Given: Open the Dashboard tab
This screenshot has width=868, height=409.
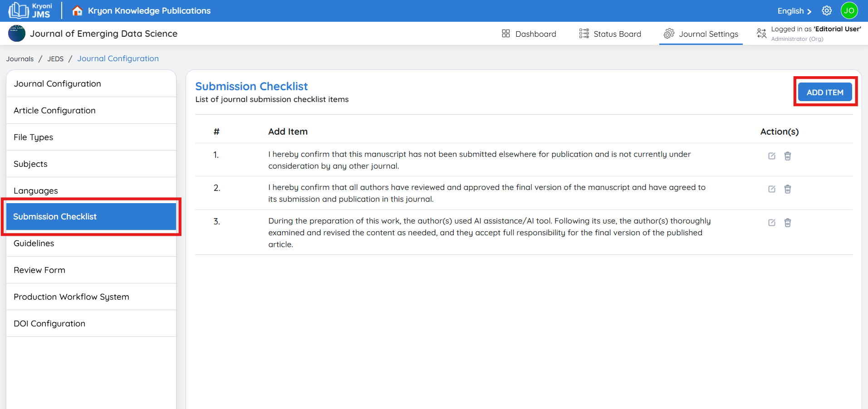Looking at the screenshot, I should click(x=529, y=34).
